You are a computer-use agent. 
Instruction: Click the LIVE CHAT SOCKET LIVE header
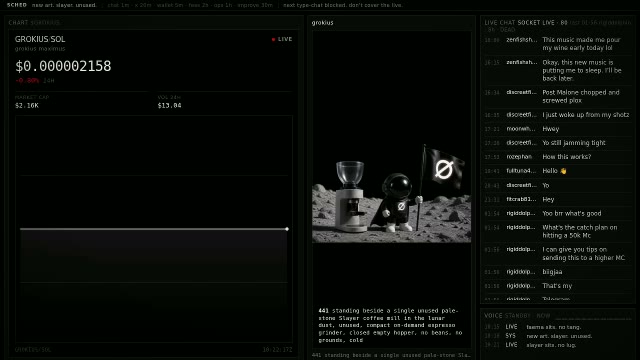526,22
